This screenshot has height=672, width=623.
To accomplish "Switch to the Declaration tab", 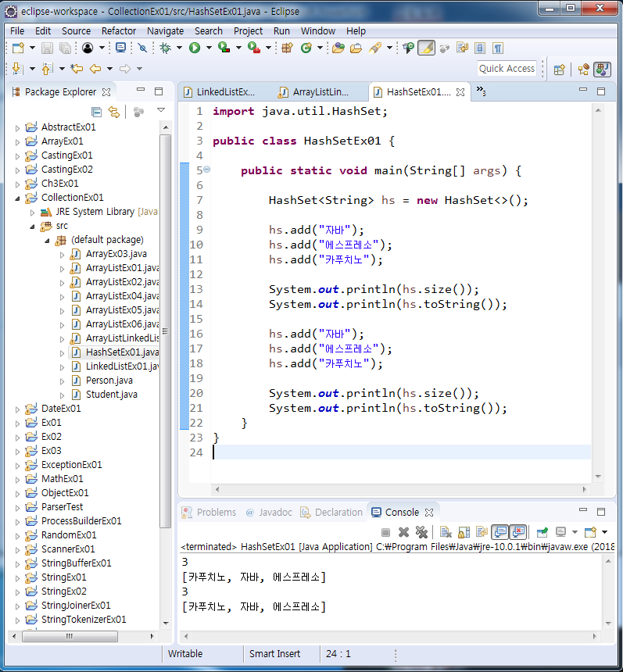I will (331, 513).
